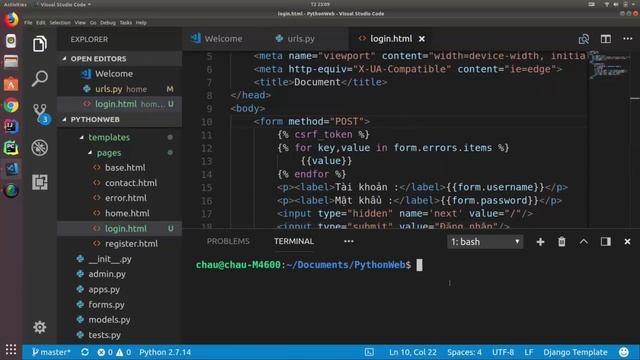Image resolution: width=640 pixels, height=360 pixels.
Task: Click UTF-8 encoding in status bar
Action: point(503,352)
